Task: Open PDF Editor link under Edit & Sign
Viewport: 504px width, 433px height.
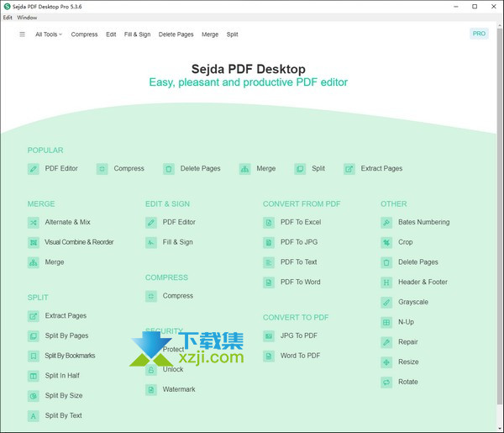Action: 179,222
